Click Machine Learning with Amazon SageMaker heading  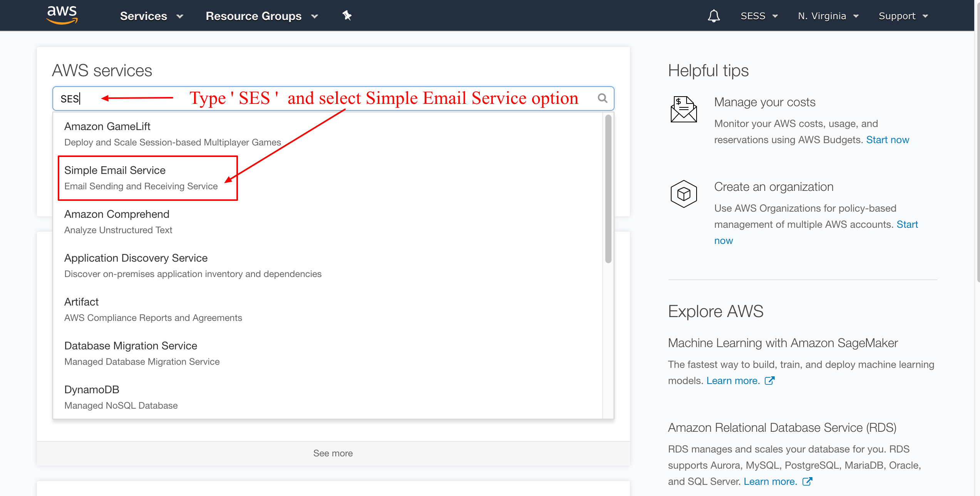coord(783,343)
